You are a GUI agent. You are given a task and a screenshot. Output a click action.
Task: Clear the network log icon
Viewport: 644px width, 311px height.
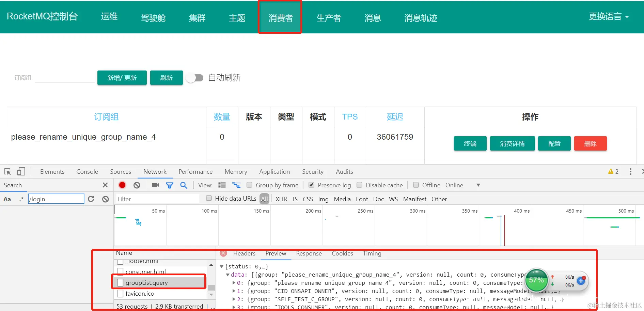pos(137,185)
